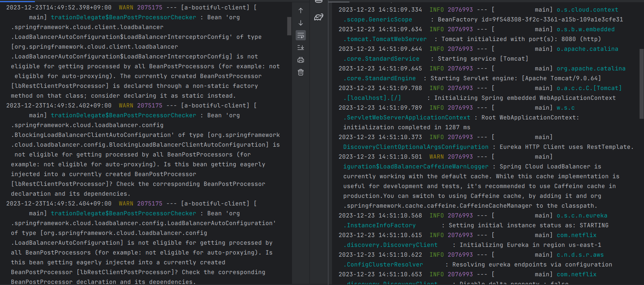Click 'Setting initial instance status as: STARTING'

pos(528,225)
